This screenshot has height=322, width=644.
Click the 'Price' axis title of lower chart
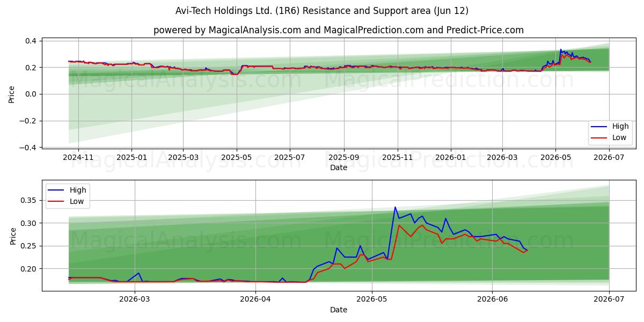point(13,236)
